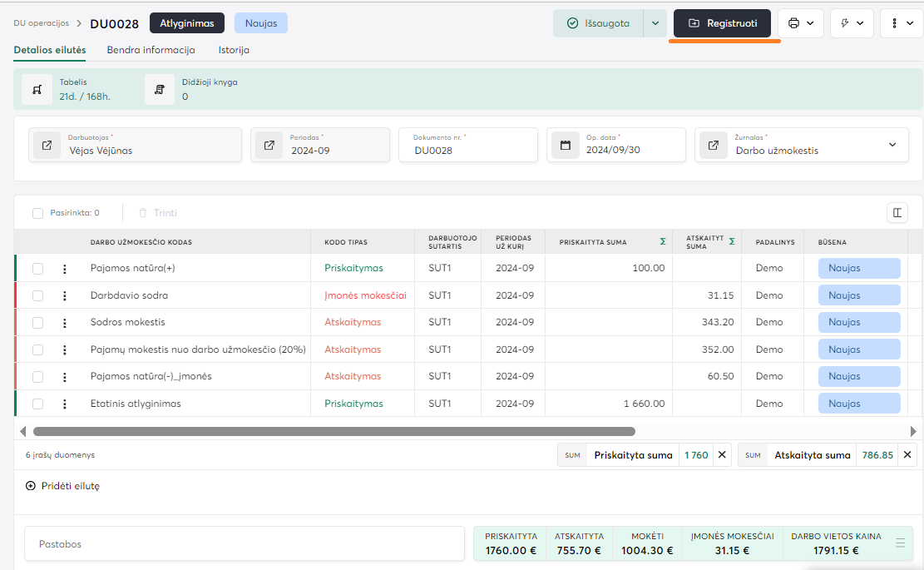Click the Op. data calendar icon

566,146
